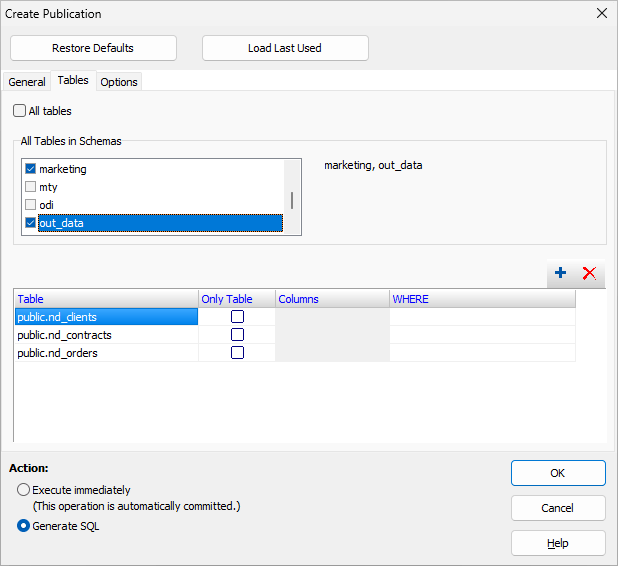Click Columns cell for public.nd_contracts
The image size is (618, 566).
tap(332, 335)
